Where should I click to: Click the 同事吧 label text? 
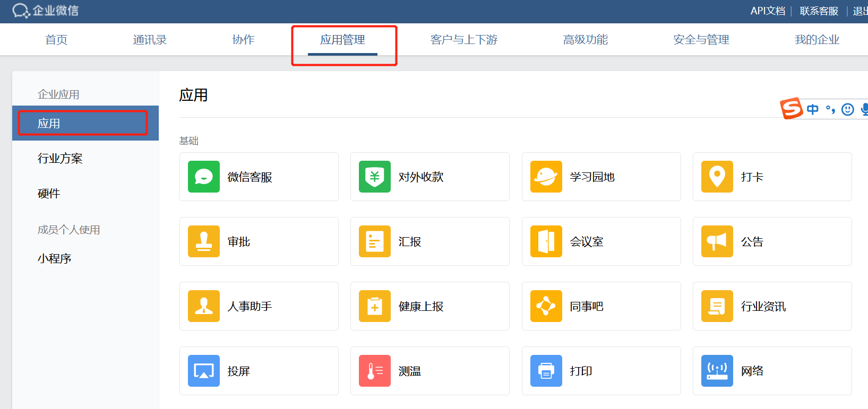coord(587,307)
